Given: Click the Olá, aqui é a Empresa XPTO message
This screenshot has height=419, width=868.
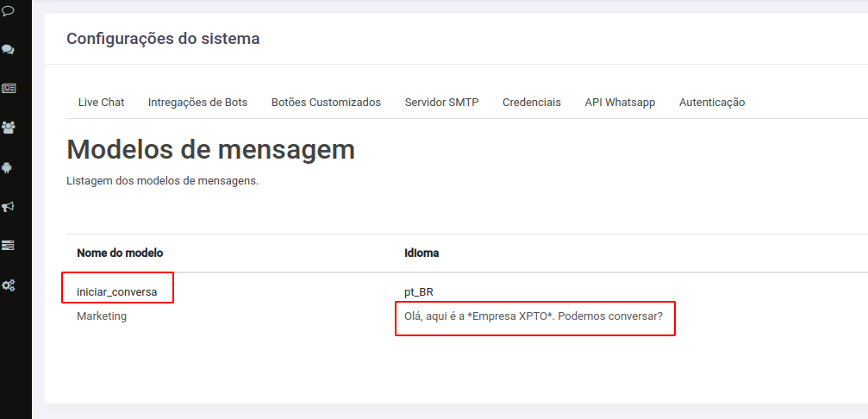Looking at the screenshot, I should point(534,316).
